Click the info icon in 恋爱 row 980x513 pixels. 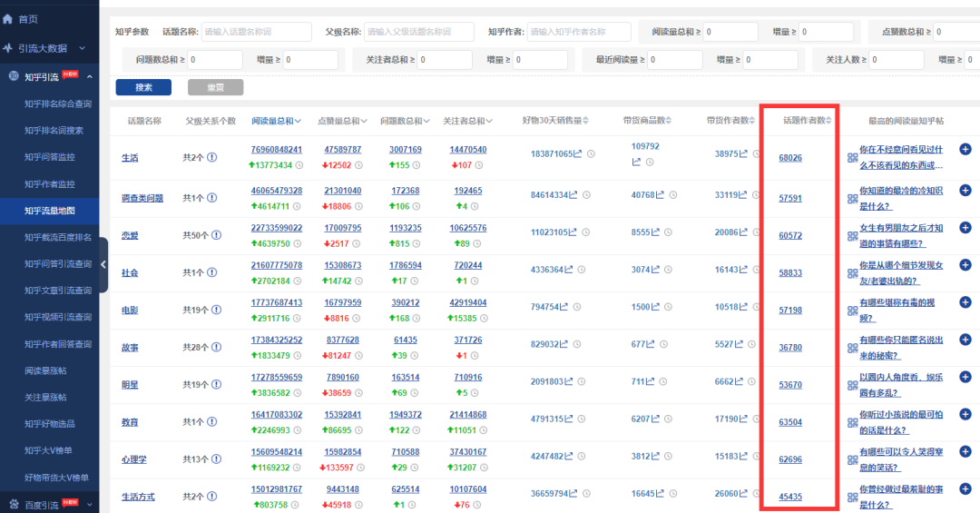coord(216,235)
